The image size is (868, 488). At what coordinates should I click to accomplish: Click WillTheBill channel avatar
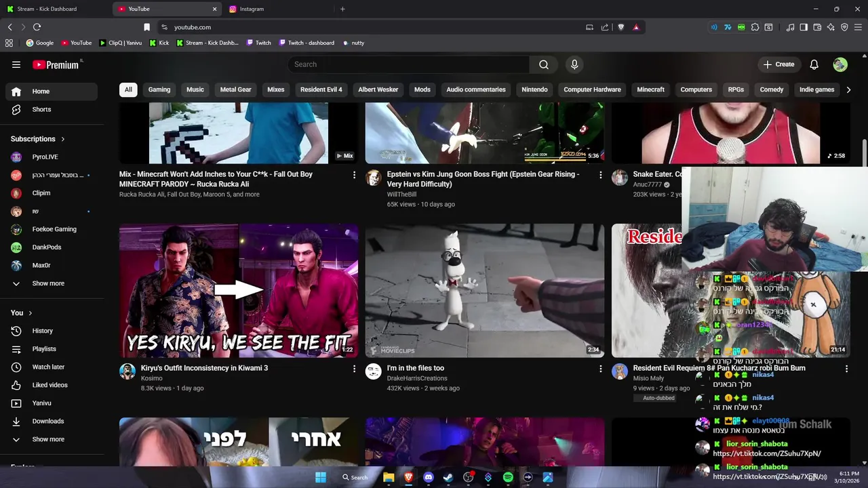pyautogui.click(x=373, y=178)
